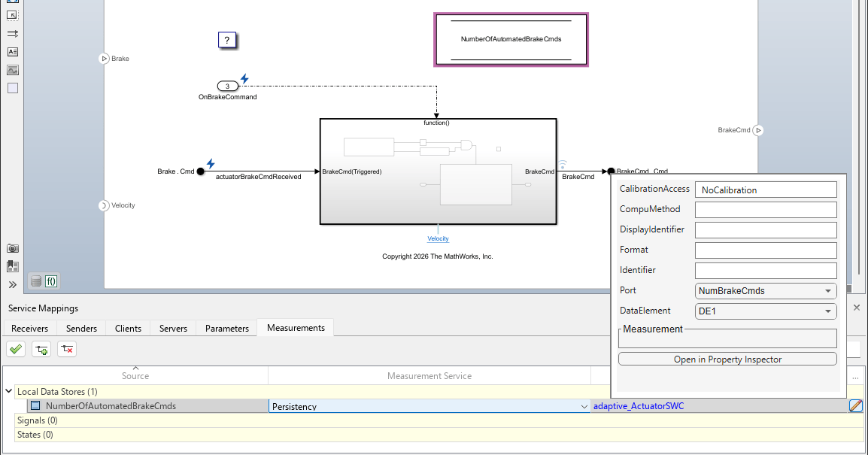Open the viewmarks panel icon
Image resolution: width=868 pixels, height=455 pixels.
click(x=12, y=266)
